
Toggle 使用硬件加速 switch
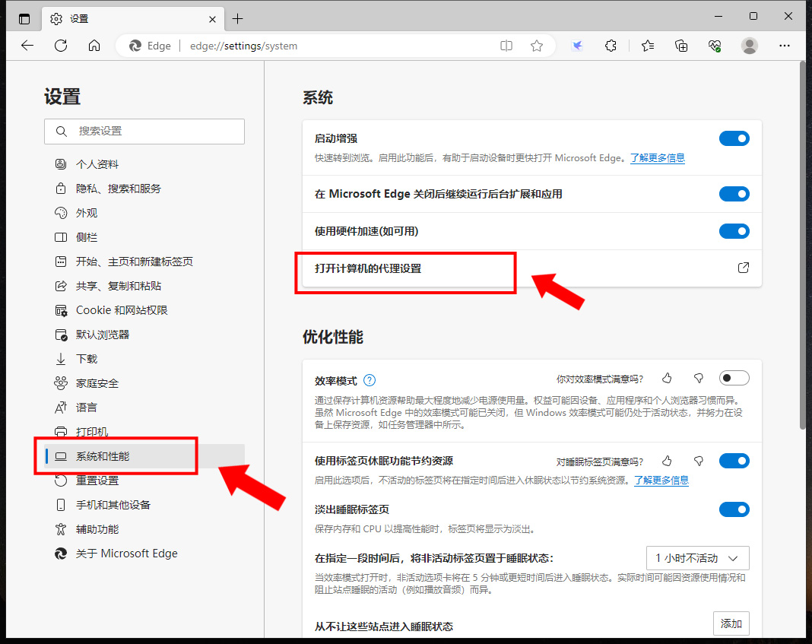[x=734, y=231]
